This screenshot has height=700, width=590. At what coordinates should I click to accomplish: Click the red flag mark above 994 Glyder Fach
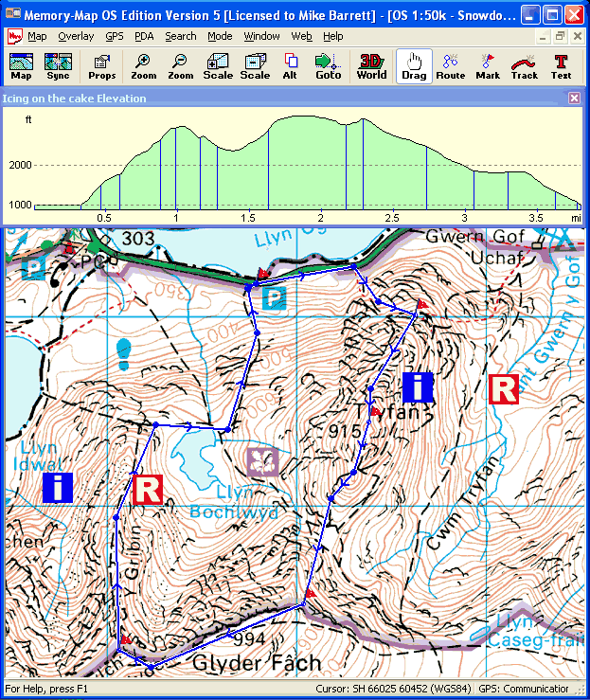[x=311, y=593]
